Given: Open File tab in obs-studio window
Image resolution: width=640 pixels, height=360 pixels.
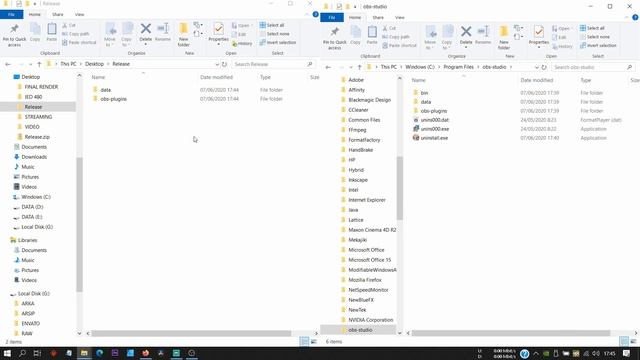Looking at the screenshot, I should 332,18.
